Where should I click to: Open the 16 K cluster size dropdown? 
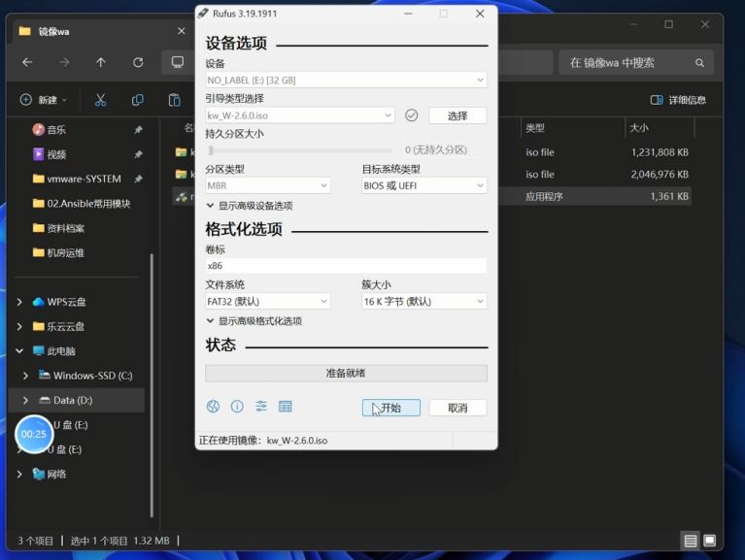coord(424,302)
